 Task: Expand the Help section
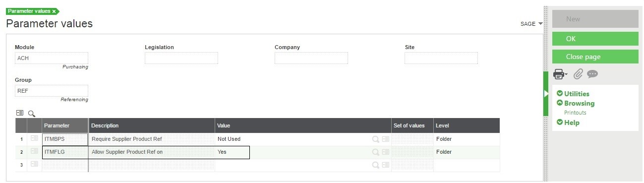tap(568, 122)
